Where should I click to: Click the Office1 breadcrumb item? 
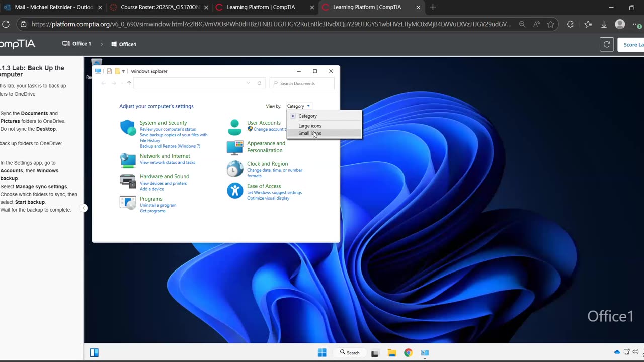[124, 44]
